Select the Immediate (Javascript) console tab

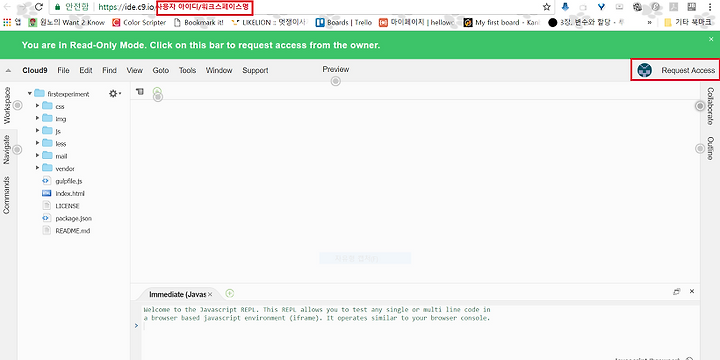click(177, 294)
